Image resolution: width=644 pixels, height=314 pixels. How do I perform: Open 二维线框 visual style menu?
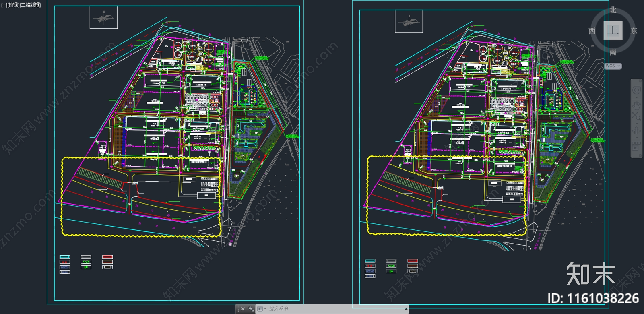tap(31, 5)
